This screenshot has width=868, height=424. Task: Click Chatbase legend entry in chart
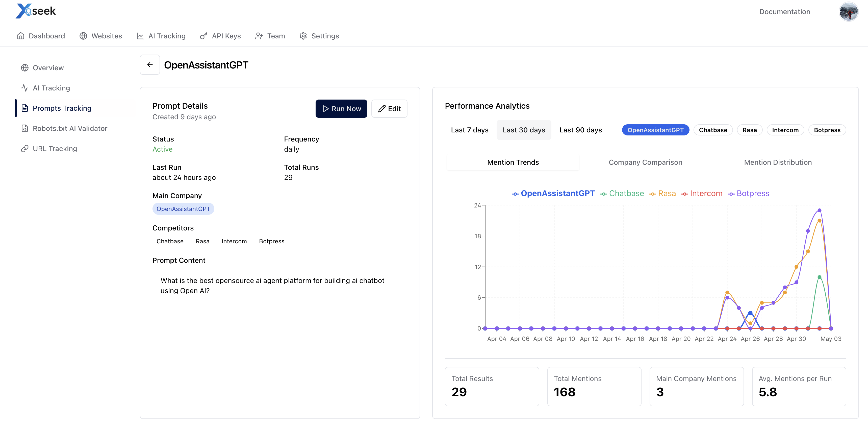622,193
